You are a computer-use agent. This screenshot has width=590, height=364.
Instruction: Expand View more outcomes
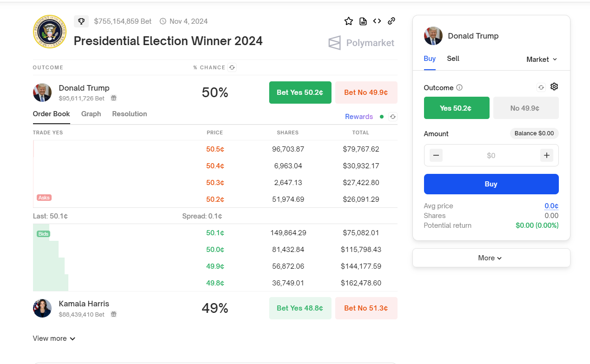(x=54, y=338)
